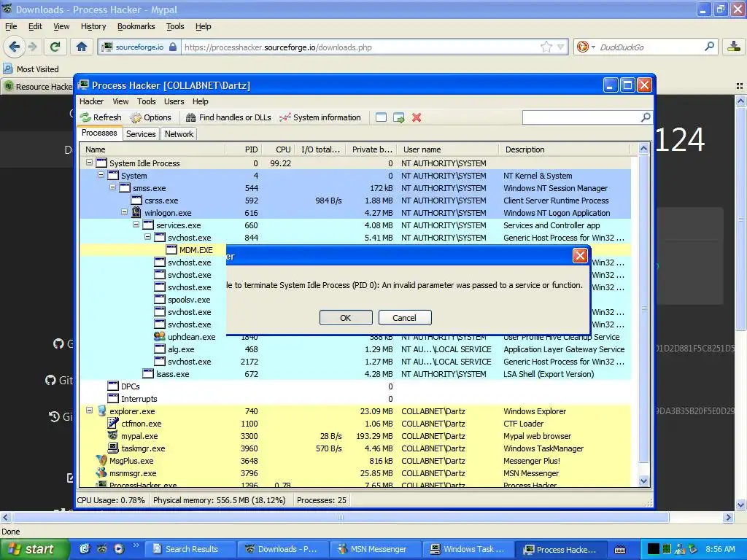Screen dimensions: 747x560
Task: Open Help menu in Process Hacker
Action: tap(200, 101)
